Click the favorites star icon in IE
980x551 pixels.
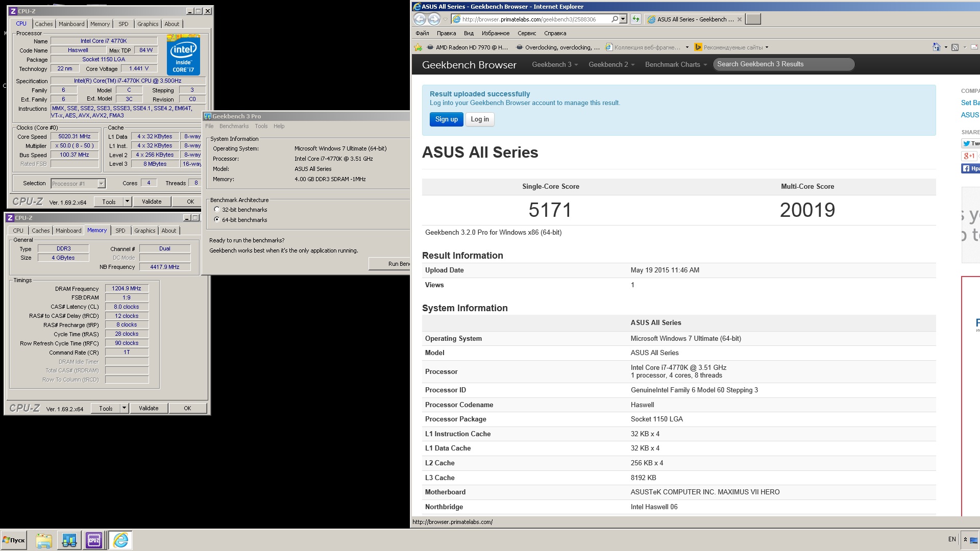click(418, 47)
